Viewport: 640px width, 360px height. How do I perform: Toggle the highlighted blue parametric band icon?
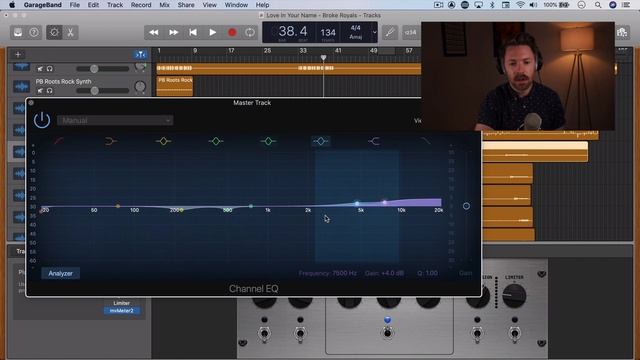click(x=321, y=141)
